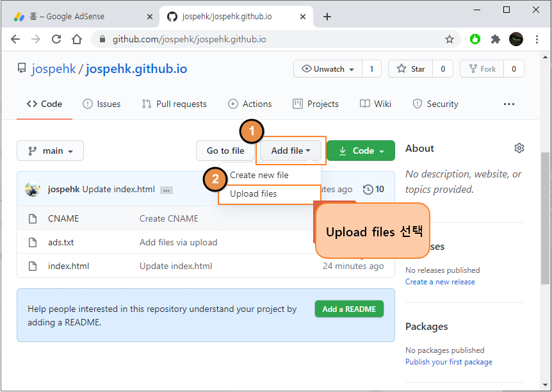The width and height of the screenshot is (552, 392).
Task: Open the Projects tab
Action: (316, 104)
